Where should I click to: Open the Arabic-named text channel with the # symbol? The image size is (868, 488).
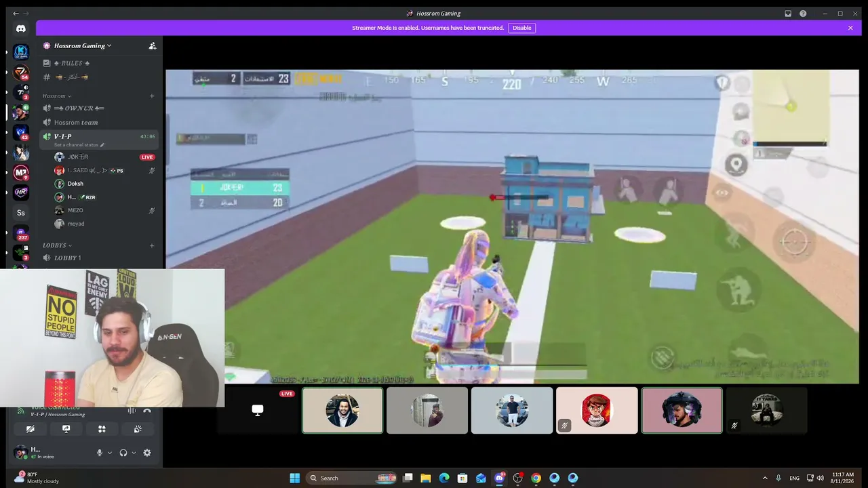click(x=100, y=77)
